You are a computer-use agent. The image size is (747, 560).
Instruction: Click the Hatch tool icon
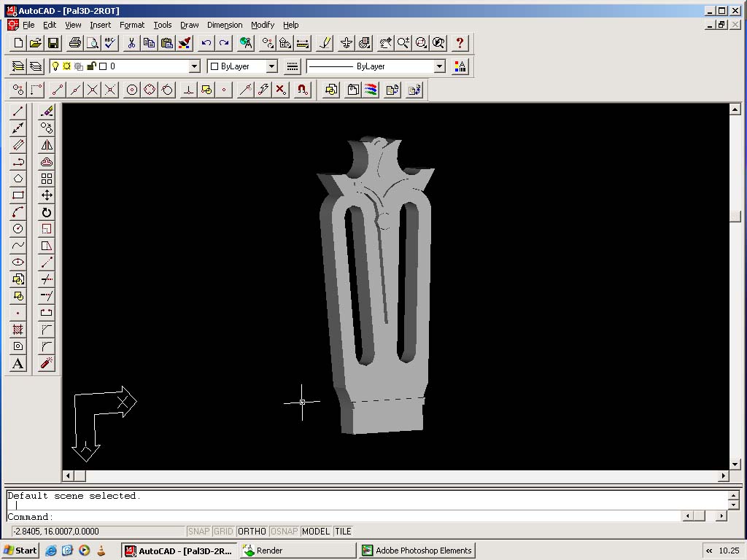(x=18, y=330)
